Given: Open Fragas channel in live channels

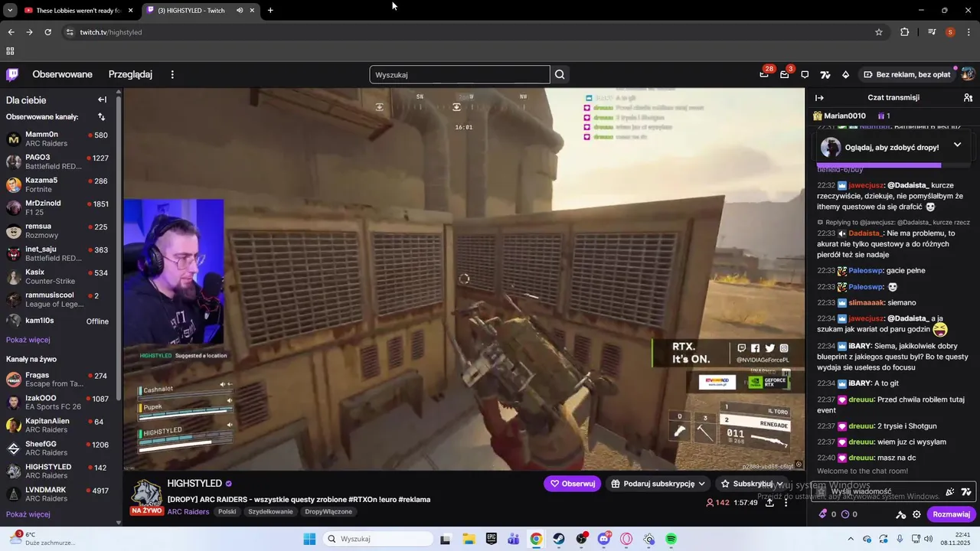Looking at the screenshot, I should coord(58,380).
